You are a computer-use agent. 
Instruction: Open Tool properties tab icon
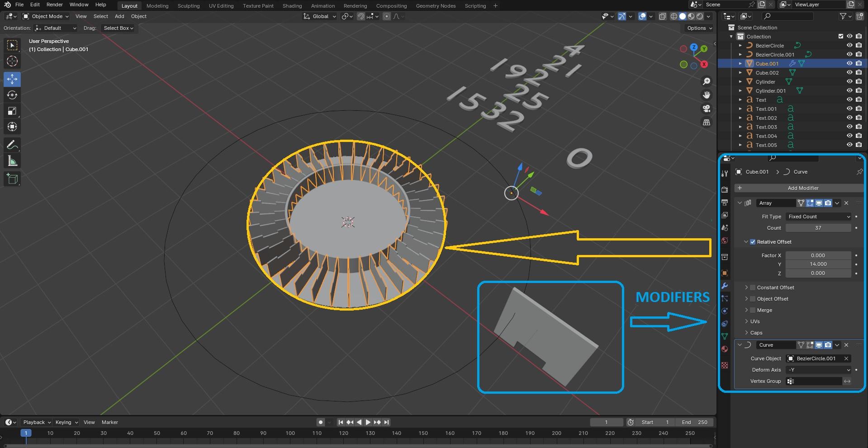(725, 174)
